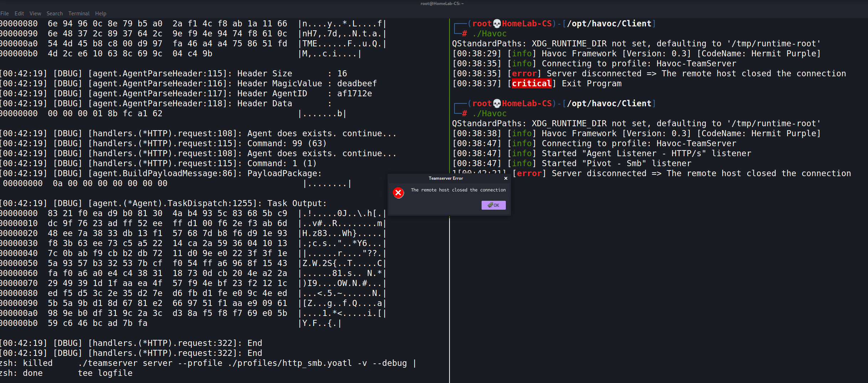Image resolution: width=868 pixels, height=383 pixels.
Task: Click the vertical divider between terminal panes
Action: coord(449,285)
